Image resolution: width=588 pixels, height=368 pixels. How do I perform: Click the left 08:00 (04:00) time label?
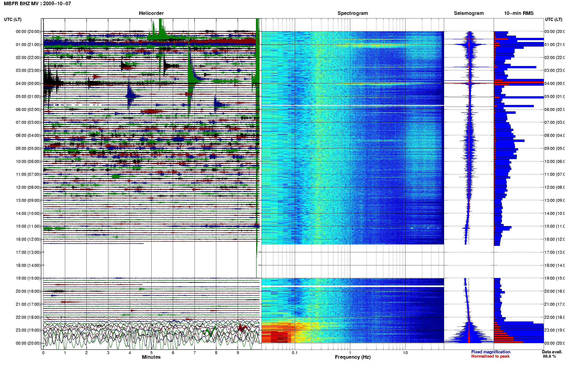point(28,135)
